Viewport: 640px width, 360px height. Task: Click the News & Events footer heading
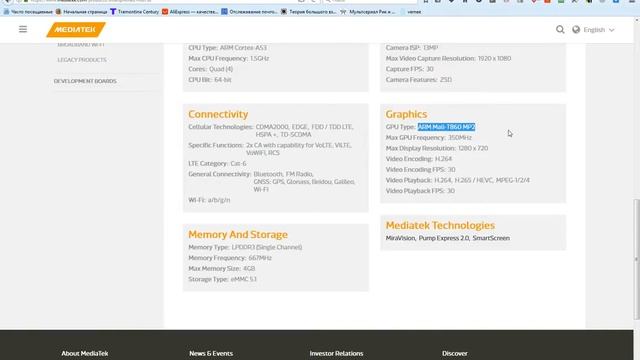211,353
